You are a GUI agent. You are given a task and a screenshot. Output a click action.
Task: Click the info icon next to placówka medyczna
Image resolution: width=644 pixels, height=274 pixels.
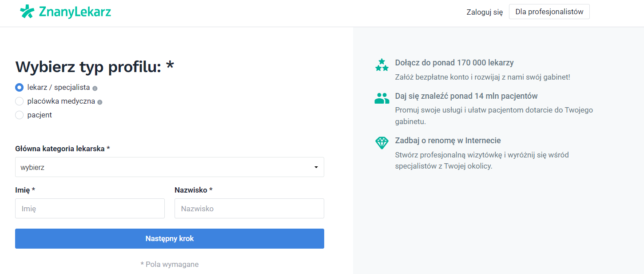click(99, 102)
